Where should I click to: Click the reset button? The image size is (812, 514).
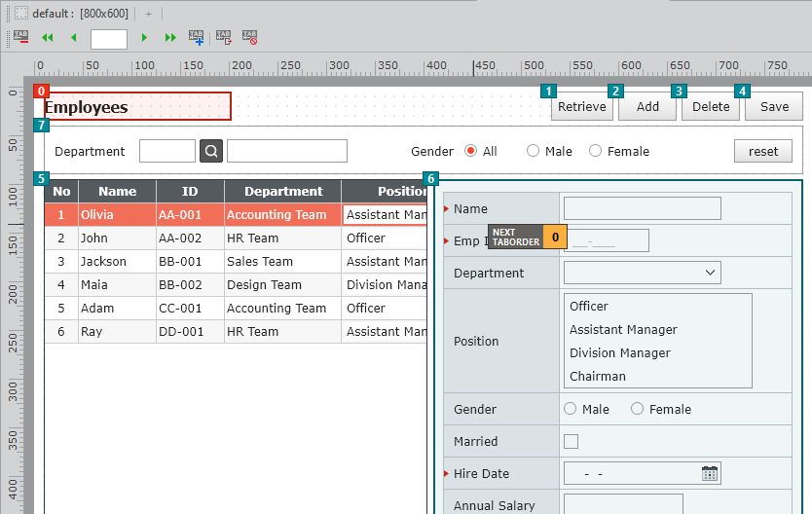point(763,151)
